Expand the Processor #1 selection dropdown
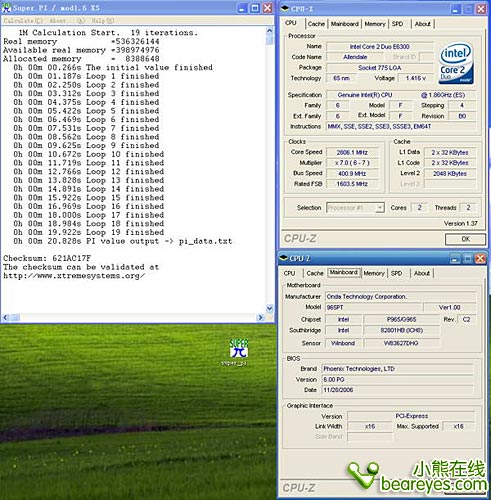Viewport: 491px width, 500px height. pyautogui.click(x=379, y=208)
